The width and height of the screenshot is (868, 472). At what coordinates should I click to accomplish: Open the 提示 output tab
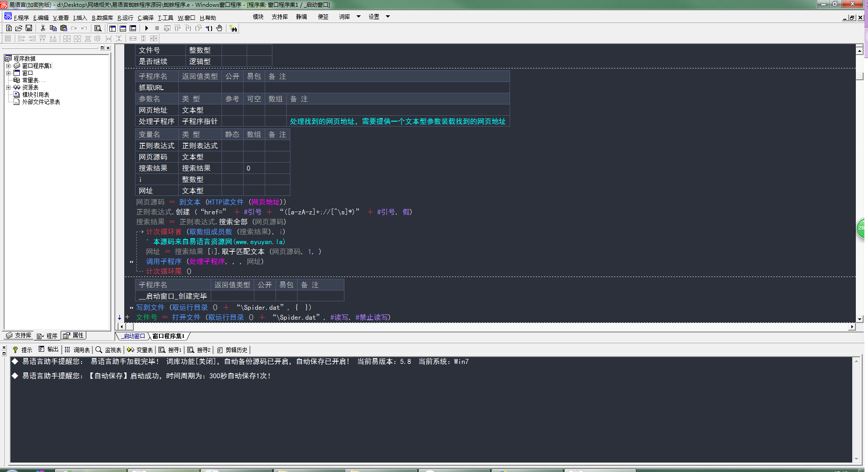23,350
